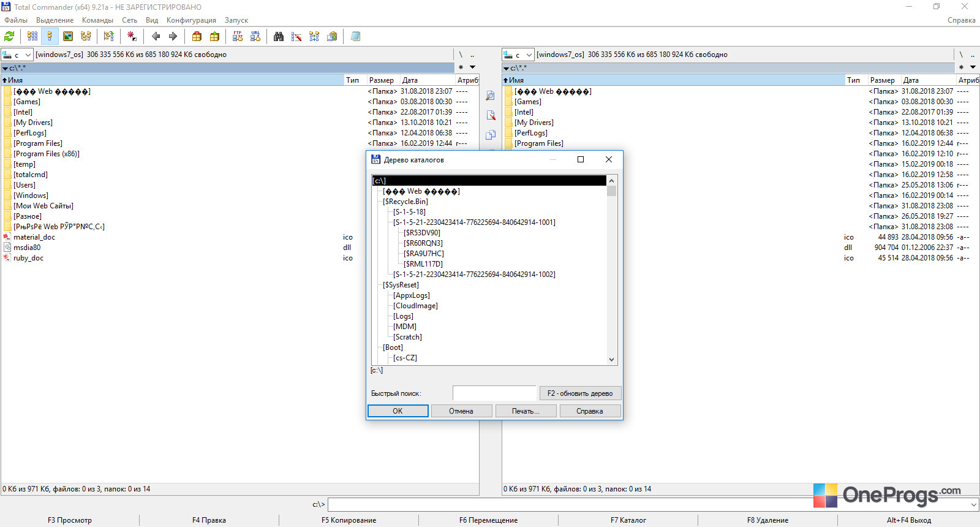Open FTP connection toolbar icon

(238, 36)
